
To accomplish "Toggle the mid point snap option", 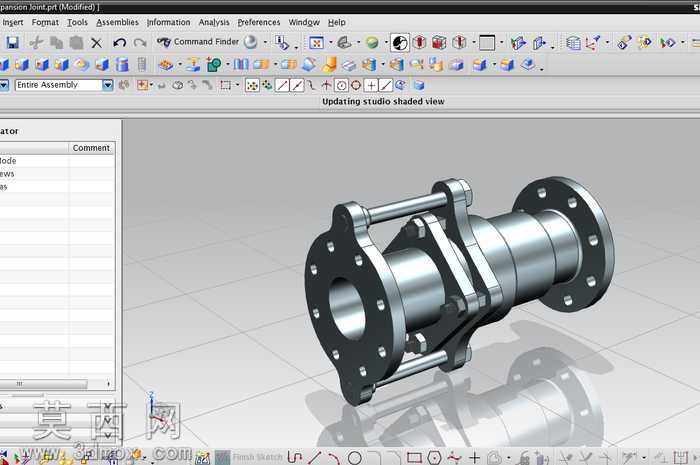I will 297,85.
